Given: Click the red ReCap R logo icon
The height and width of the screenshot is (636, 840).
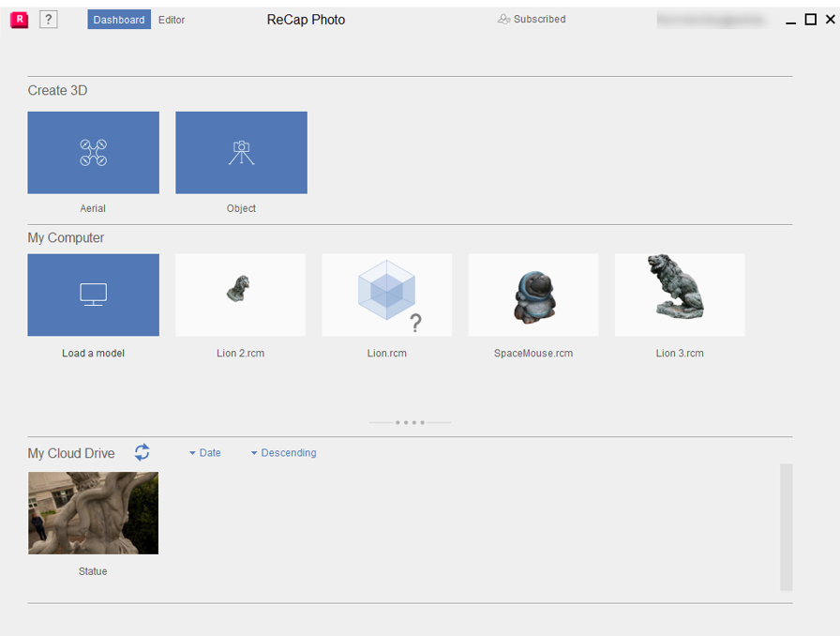Looking at the screenshot, I should tap(20, 20).
